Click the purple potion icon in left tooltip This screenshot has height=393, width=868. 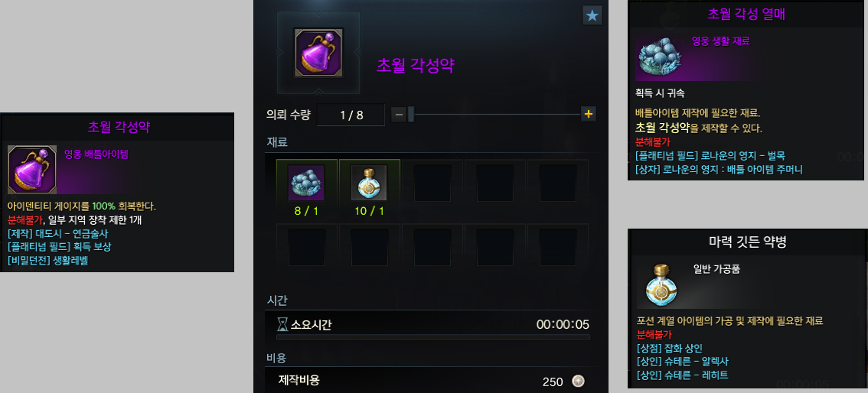32,170
